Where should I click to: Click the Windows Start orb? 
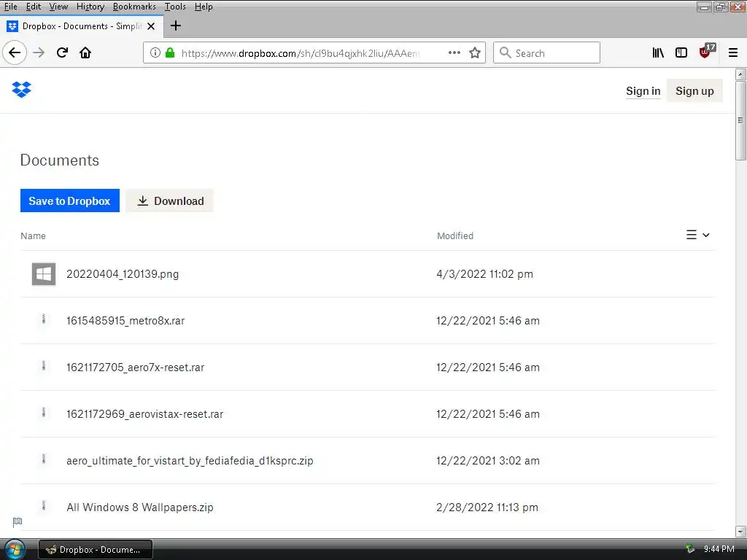(15, 550)
